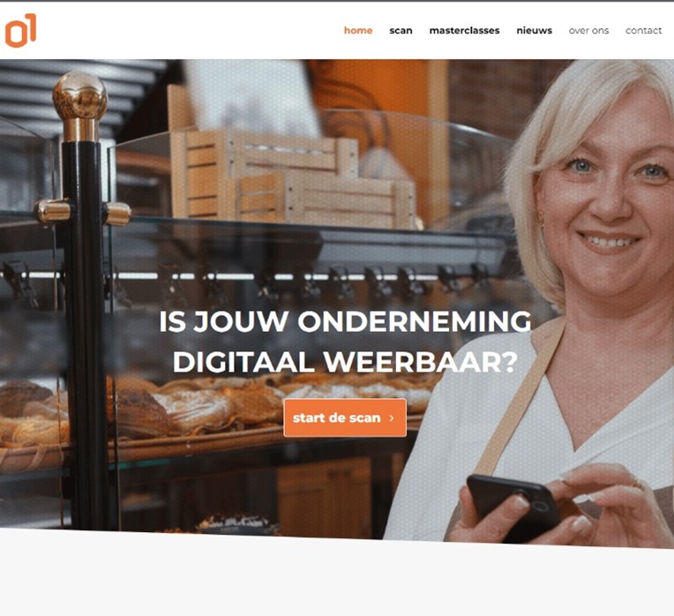674x616 pixels.
Task: Click the black smartphone in the woman's hands
Action: (513, 507)
